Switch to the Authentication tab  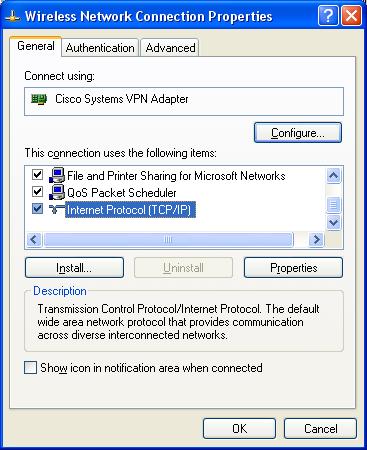[x=100, y=48]
